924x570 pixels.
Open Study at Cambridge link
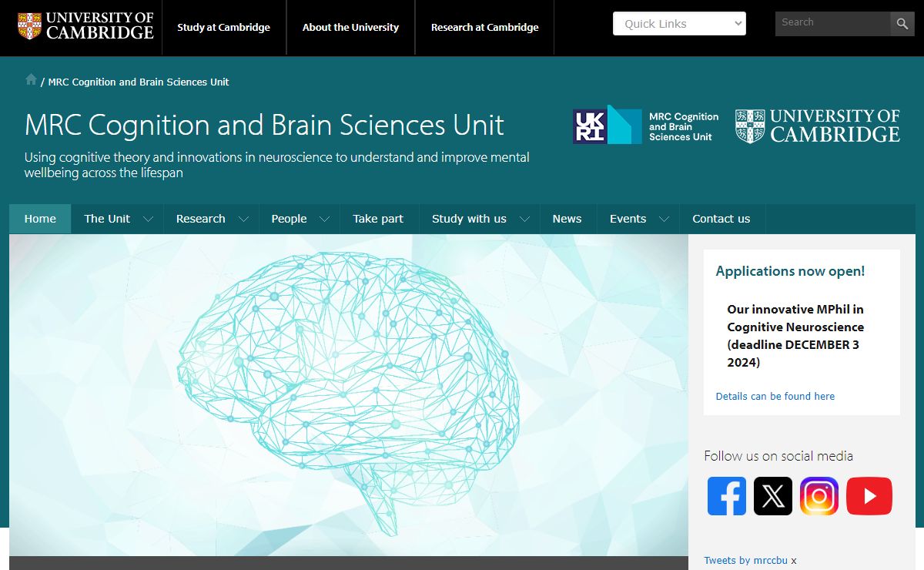click(223, 27)
